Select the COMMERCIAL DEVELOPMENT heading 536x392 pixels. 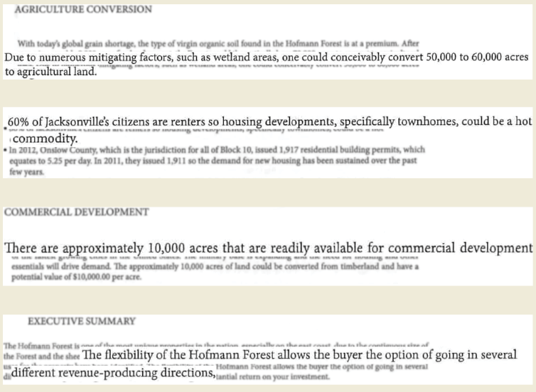click(77, 212)
